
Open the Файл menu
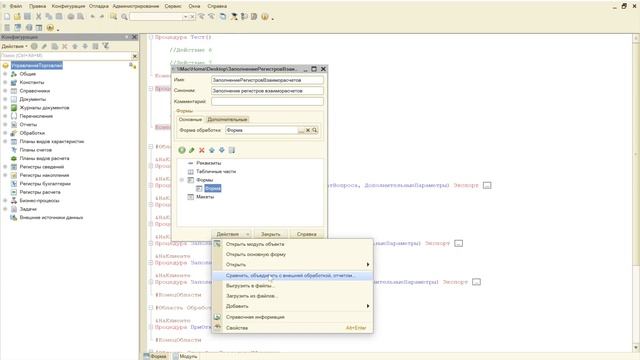coord(16,6)
